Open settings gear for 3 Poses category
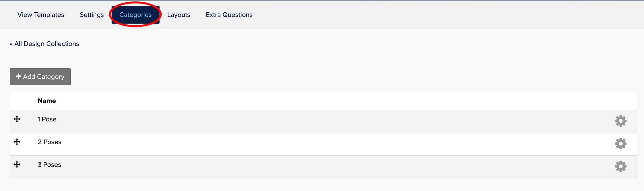The height and width of the screenshot is (191, 644). [x=620, y=167]
